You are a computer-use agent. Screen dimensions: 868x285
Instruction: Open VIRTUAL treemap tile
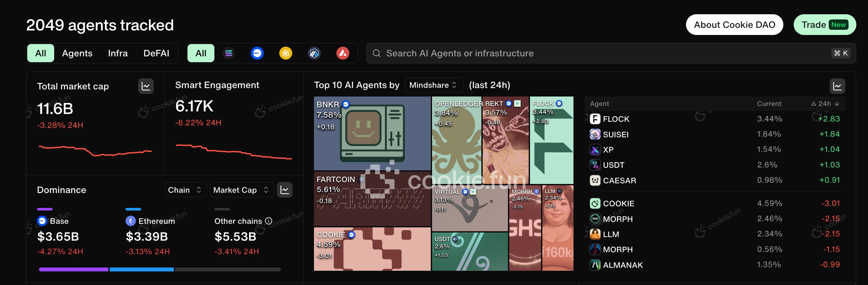470,208
